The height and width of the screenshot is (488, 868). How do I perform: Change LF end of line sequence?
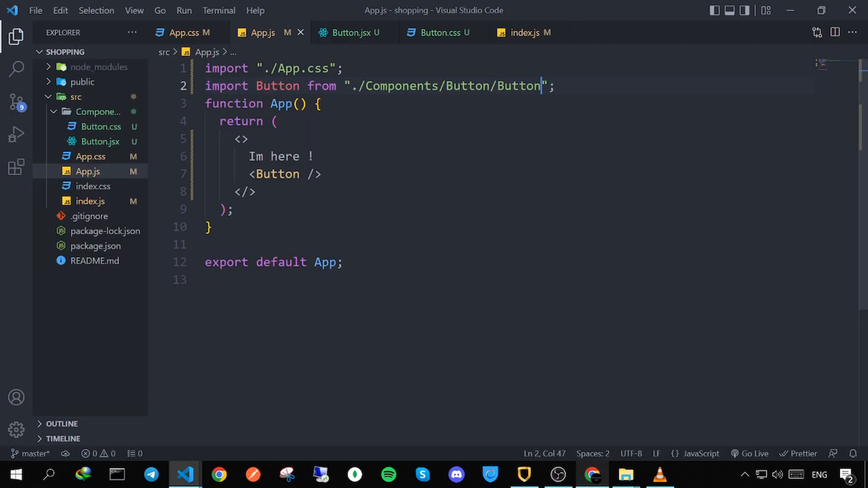click(657, 453)
